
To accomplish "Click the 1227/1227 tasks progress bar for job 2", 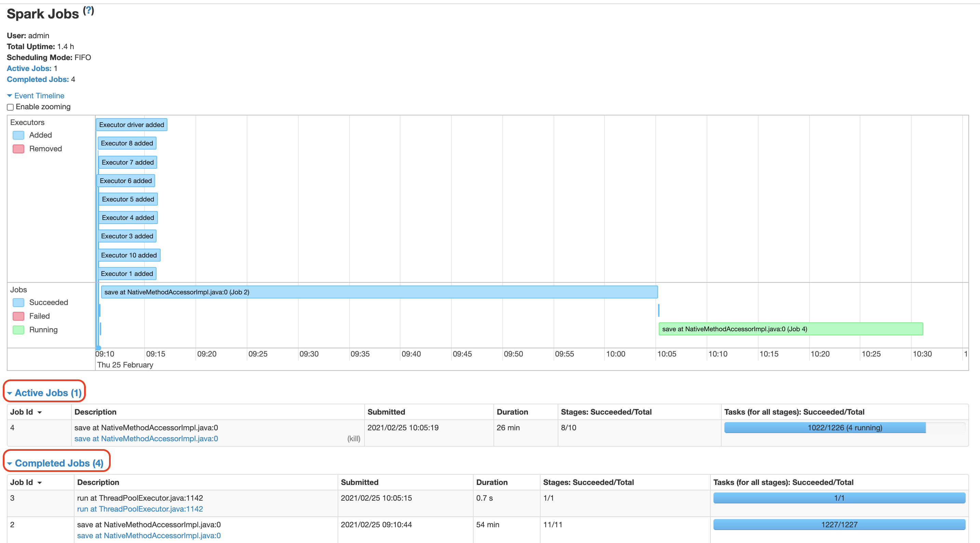I will (x=839, y=524).
